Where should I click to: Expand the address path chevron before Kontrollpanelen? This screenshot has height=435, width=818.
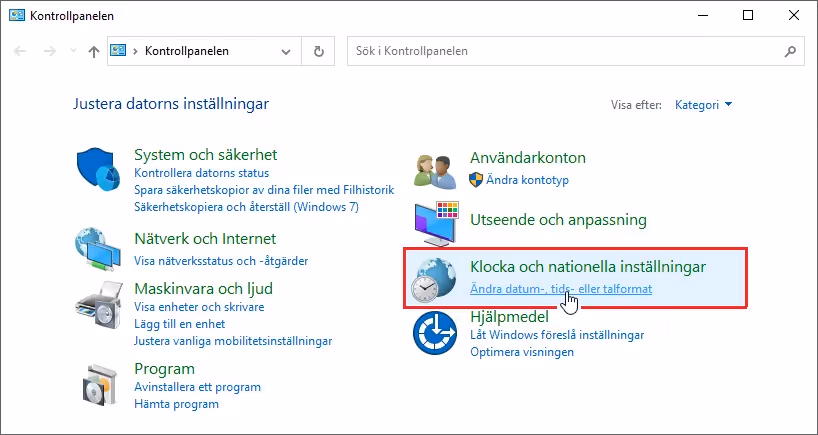[136, 51]
